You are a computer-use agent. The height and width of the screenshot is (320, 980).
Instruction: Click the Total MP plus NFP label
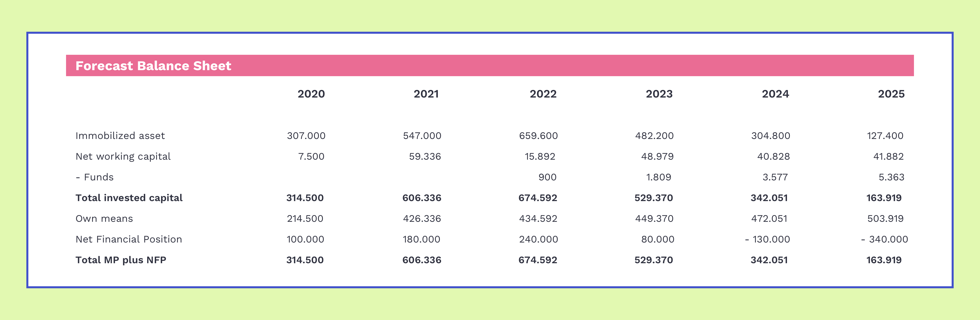tap(121, 260)
